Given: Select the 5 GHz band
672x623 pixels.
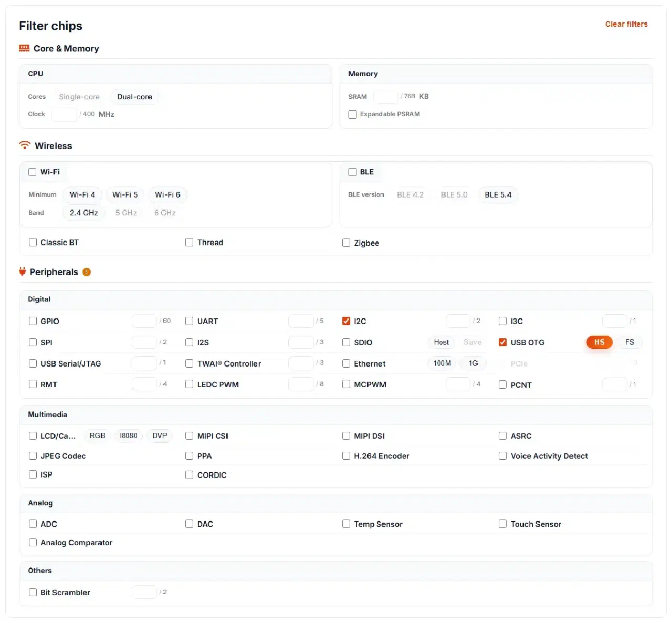Looking at the screenshot, I should (126, 213).
